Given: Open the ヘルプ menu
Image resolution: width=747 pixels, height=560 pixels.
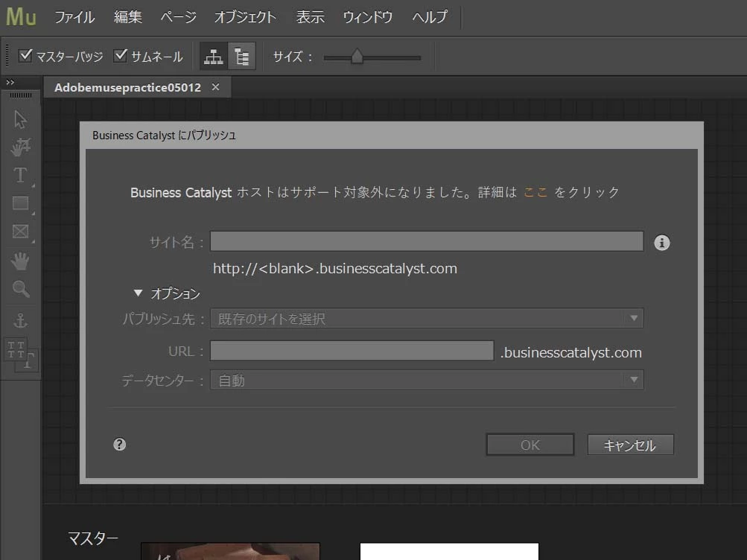Looking at the screenshot, I should point(430,17).
